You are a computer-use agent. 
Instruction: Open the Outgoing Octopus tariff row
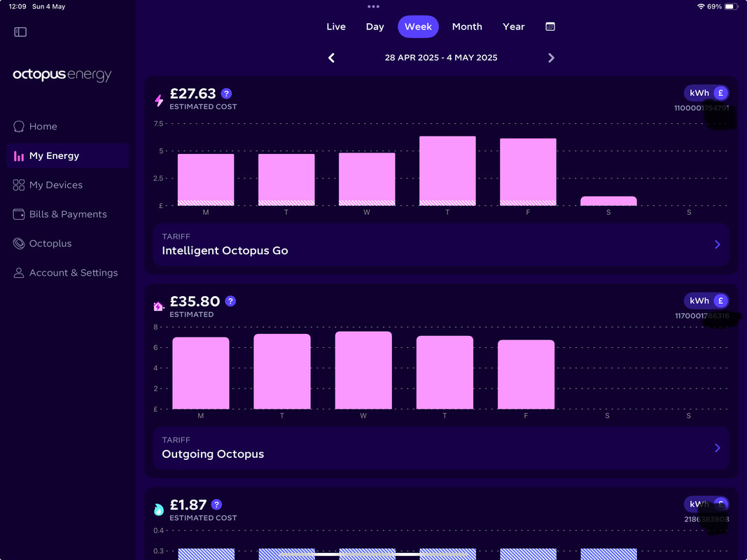(441, 447)
